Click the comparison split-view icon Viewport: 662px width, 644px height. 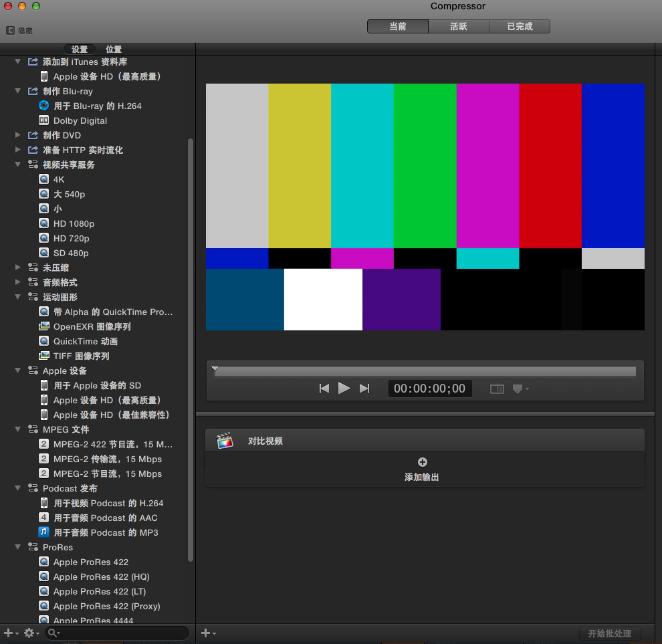(497, 389)
